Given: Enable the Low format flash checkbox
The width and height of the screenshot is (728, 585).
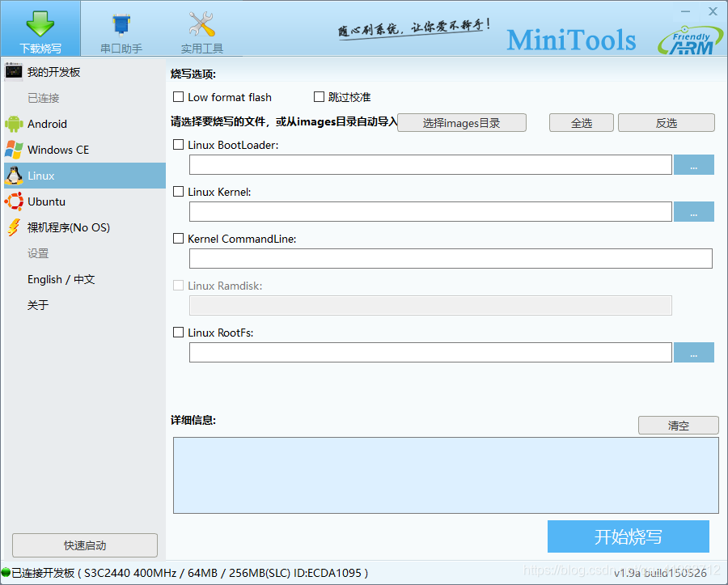Looking at the screenshot, I should (178, 96).
